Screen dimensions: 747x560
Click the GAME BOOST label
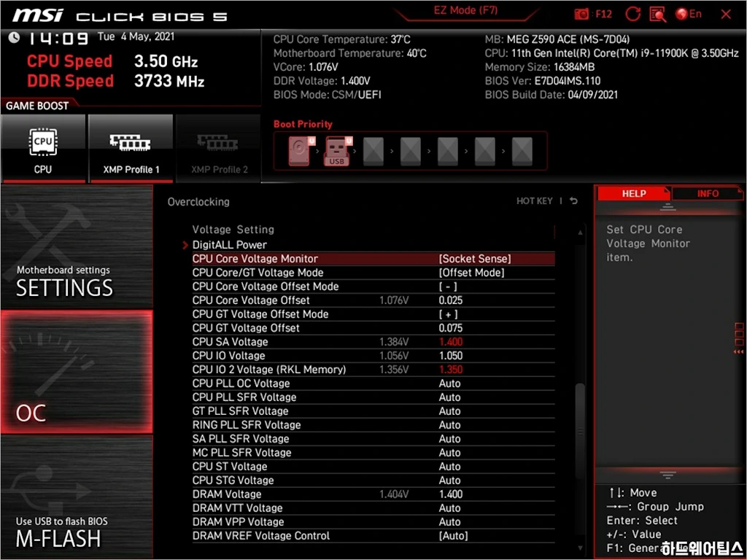click(37, 106)
